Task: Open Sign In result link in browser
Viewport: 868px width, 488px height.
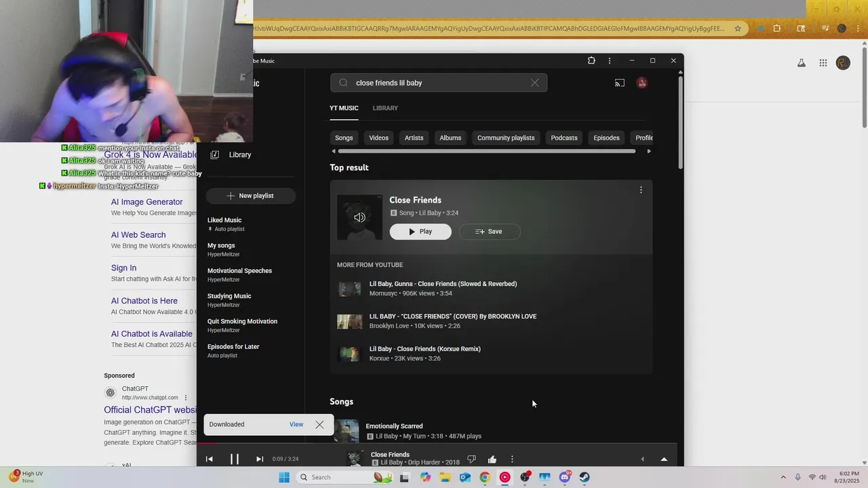Action: [x=123, y=268]
